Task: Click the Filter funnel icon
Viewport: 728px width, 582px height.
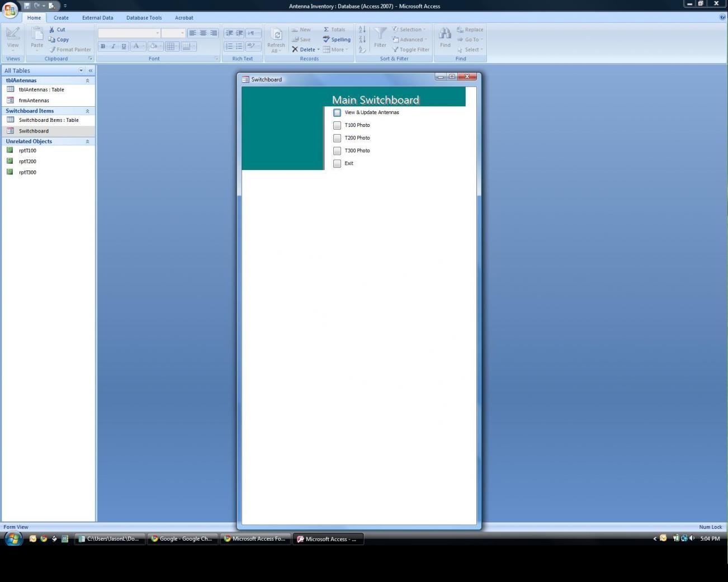Action: (x=380, y=37)
